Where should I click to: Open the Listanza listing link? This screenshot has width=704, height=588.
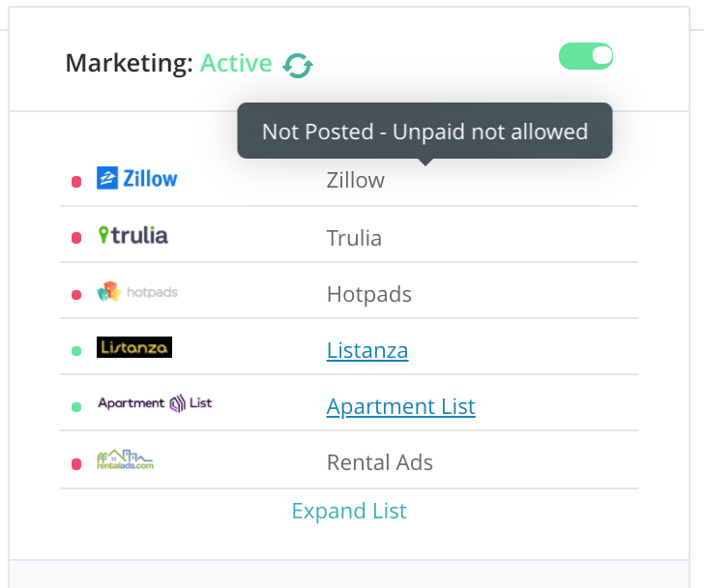click(x=367, y=350)
